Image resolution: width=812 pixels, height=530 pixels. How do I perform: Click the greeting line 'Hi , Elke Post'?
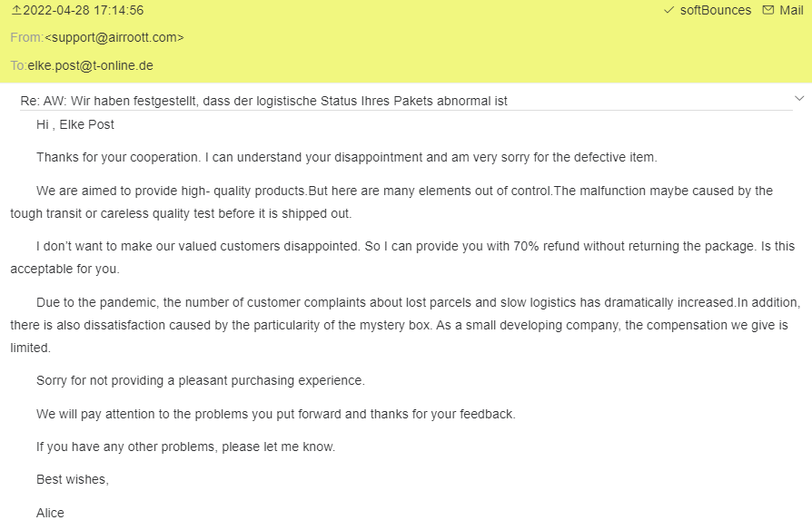[75, 124]
